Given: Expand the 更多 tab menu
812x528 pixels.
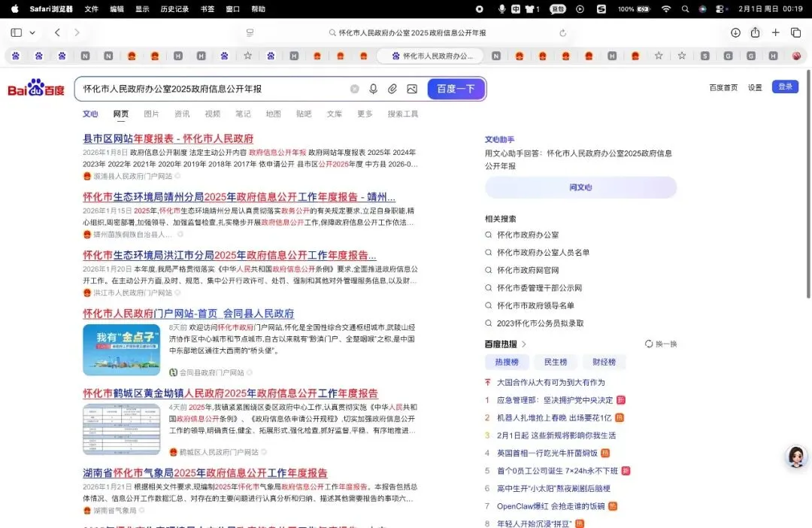Looking at the screenshot, I should (x=365, y=114).
